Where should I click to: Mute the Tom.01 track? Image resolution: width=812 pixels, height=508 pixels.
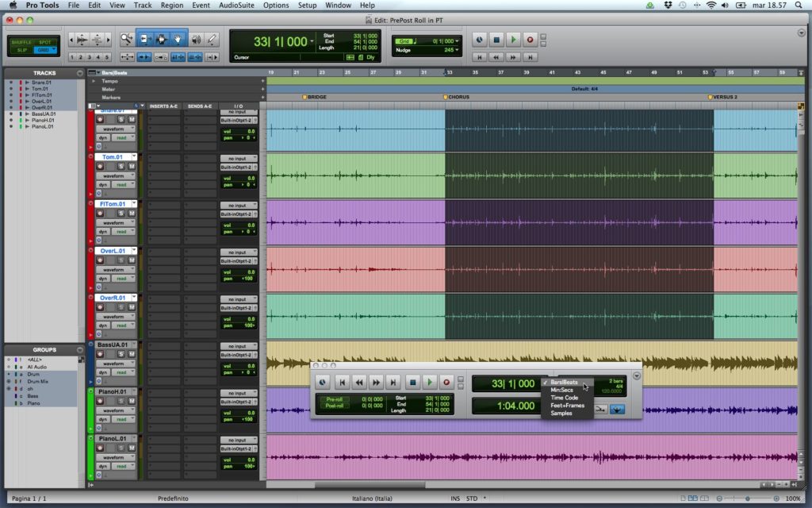click(x=132, y=167)
